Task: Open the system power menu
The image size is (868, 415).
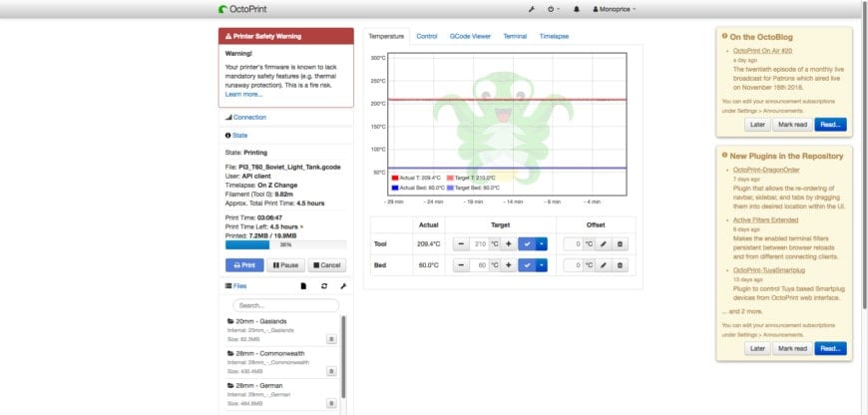Action: pyautogui.click(x=553, y=9)
